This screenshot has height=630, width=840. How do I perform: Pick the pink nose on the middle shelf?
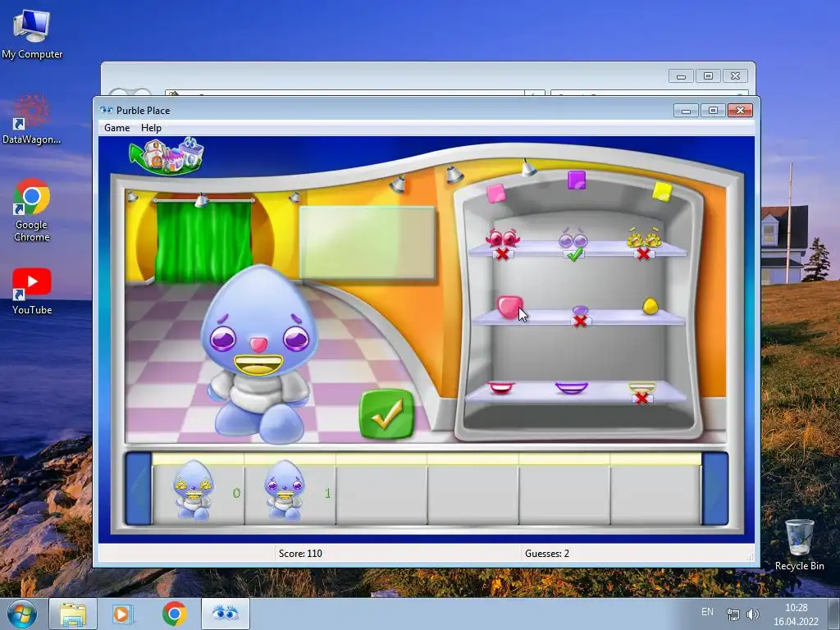point(509,307)
